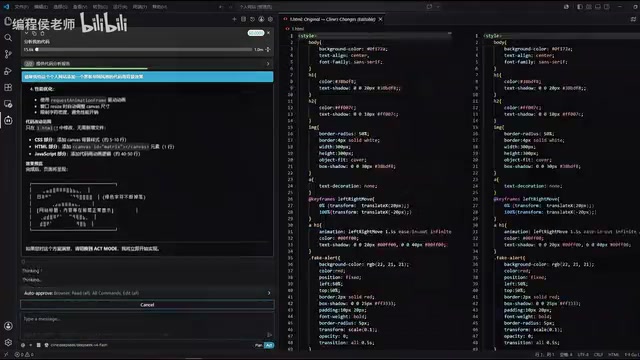Open the 文件 (File) menu
This screenshot has width=640, height=360.
tap(21, 7)
